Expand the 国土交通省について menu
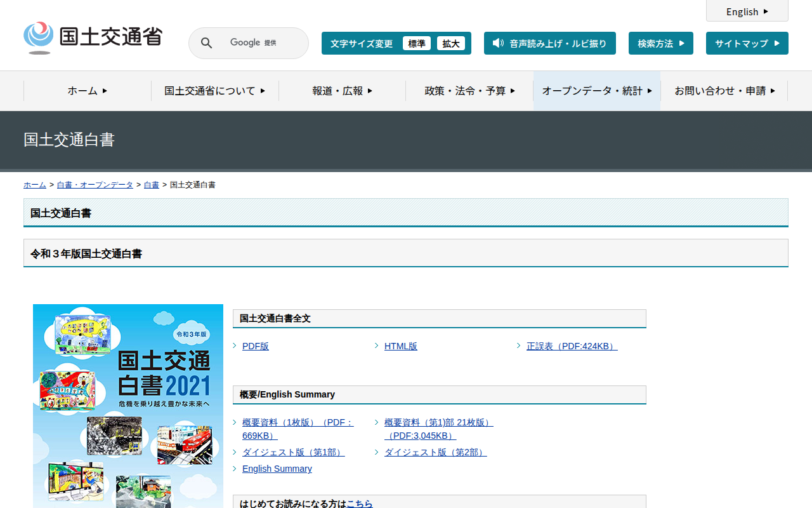 click(x=214, y=91)
